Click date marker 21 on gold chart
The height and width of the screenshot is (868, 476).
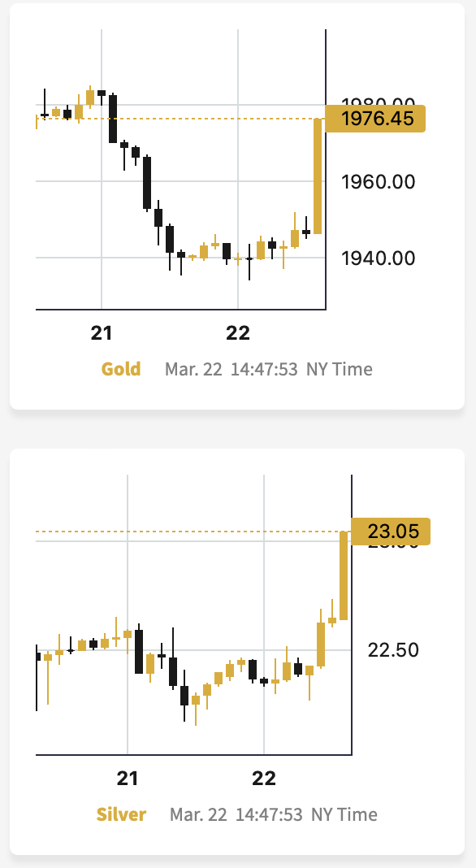tap(102, 333)
